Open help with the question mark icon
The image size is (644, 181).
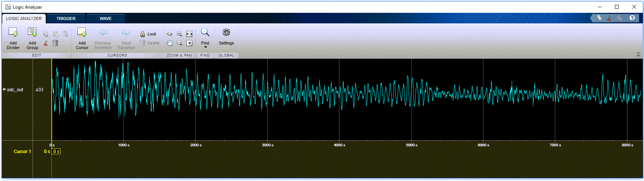coord(632,18)
